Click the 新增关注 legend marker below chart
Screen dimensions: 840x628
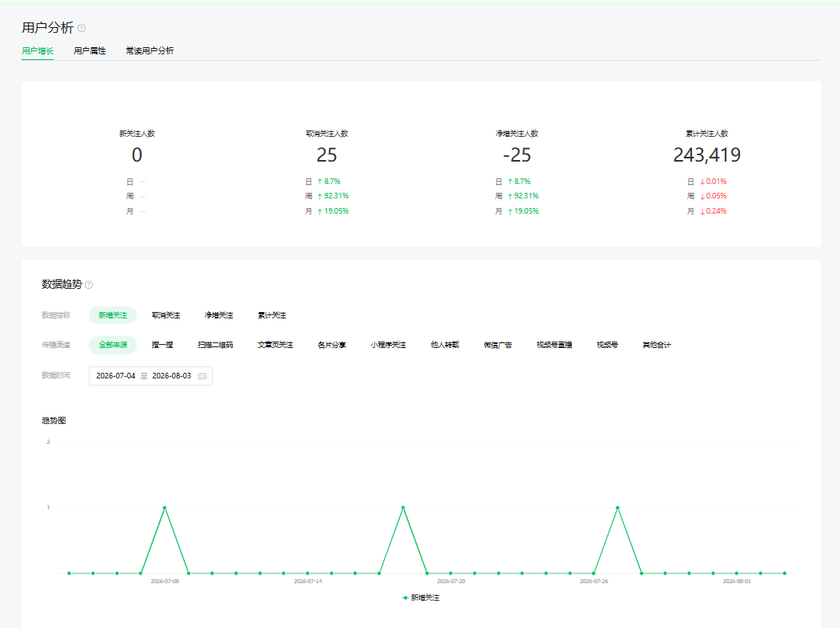[405, 598]
